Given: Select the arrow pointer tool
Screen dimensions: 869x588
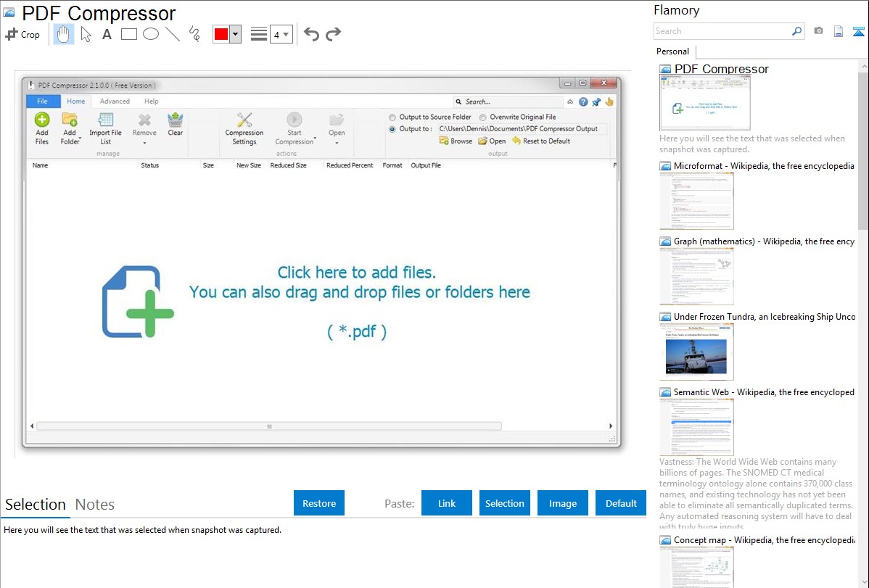Looking at the screenshot, I should pos(86,34).
